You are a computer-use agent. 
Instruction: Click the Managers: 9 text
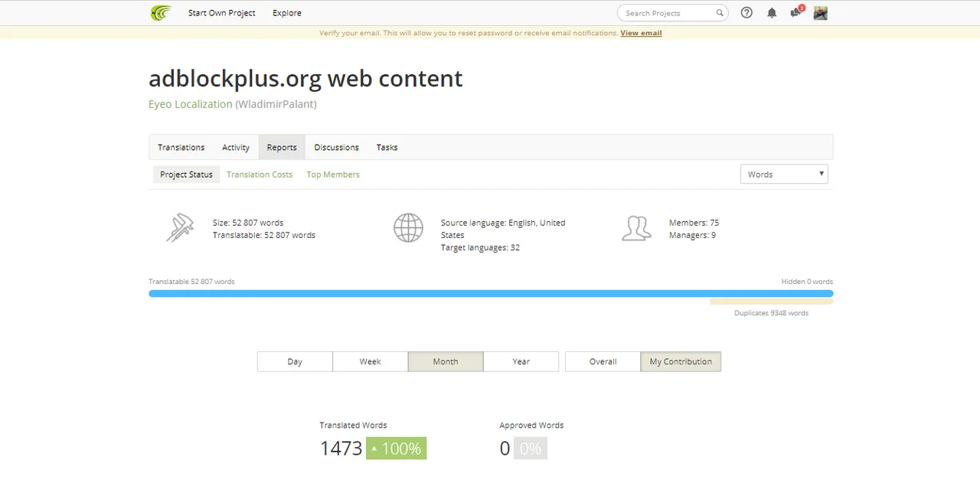[x=692, y=235]
